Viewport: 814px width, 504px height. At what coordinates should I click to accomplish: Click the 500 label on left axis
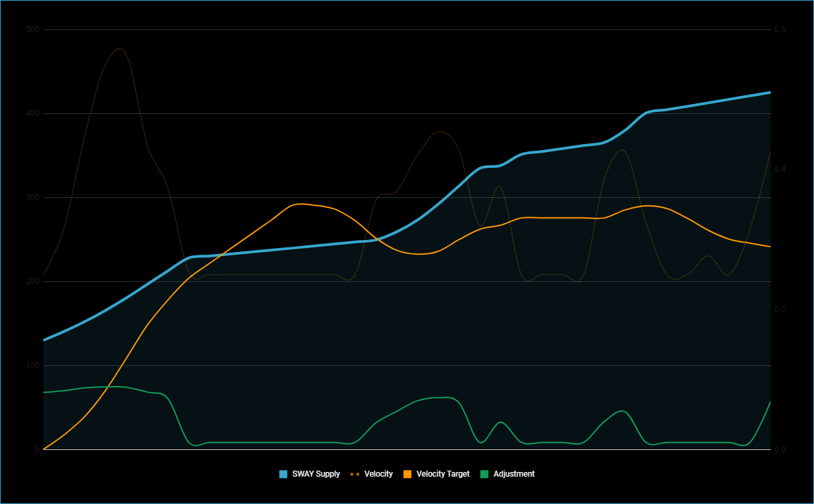point(32,29)
